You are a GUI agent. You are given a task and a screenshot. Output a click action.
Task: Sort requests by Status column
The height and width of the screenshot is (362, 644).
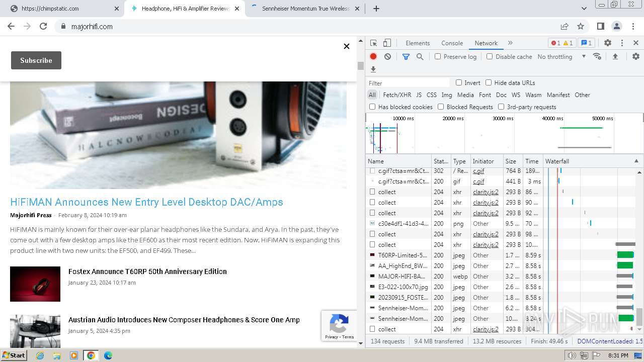pyautogui.click(x=441, y=161)
